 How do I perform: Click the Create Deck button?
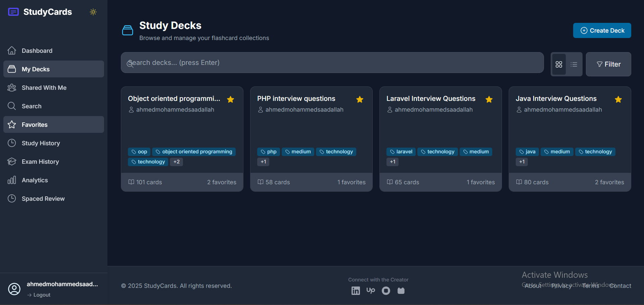(602, 30)
